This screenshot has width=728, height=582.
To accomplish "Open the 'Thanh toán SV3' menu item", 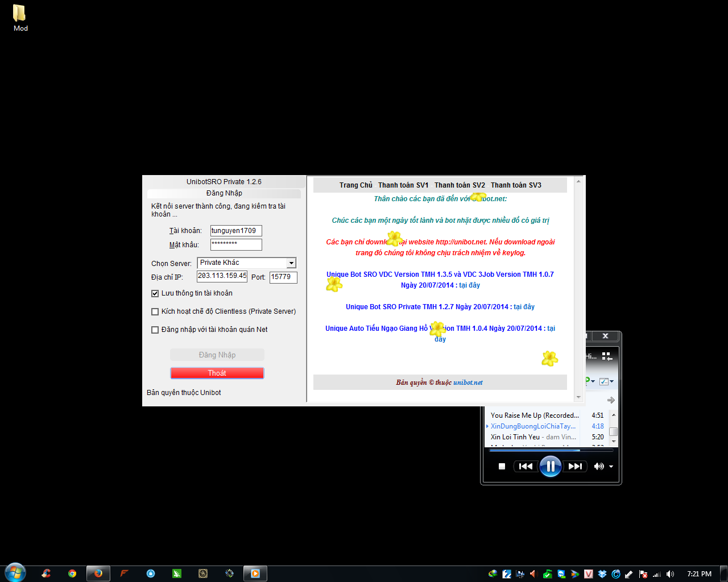I will [516, 185].
